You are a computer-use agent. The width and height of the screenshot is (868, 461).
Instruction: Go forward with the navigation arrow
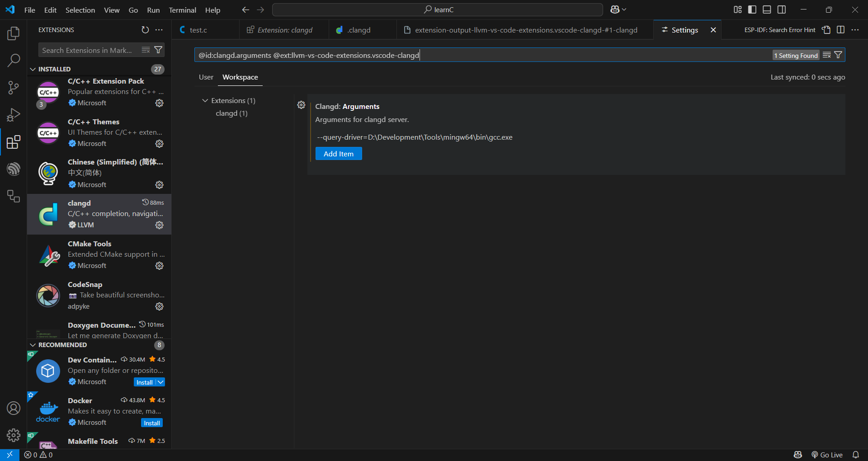coord(261,9)
